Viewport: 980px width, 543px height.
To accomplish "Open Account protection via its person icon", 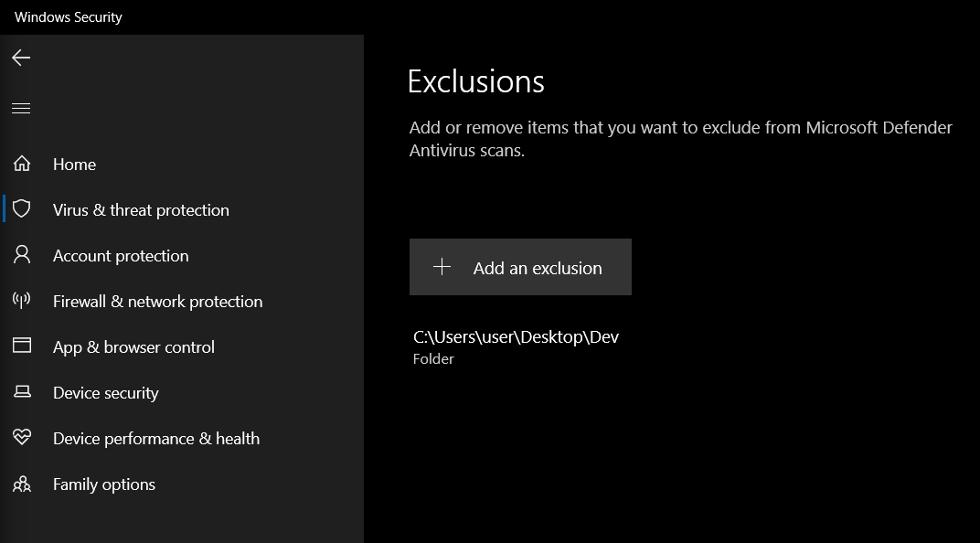I will pyautogui.click(x=21, y=255).
